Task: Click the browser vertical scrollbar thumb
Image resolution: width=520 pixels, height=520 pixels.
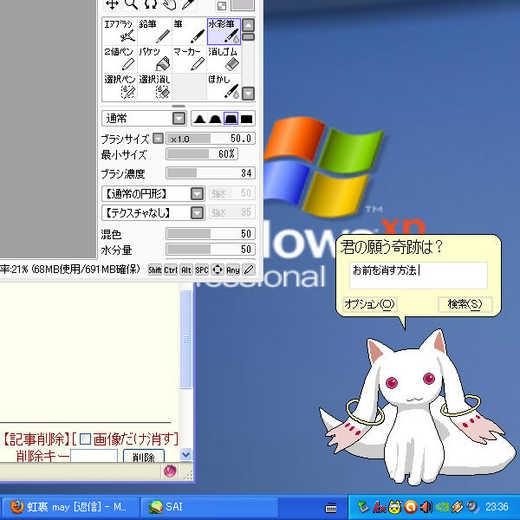Action: tap(186, 339)
